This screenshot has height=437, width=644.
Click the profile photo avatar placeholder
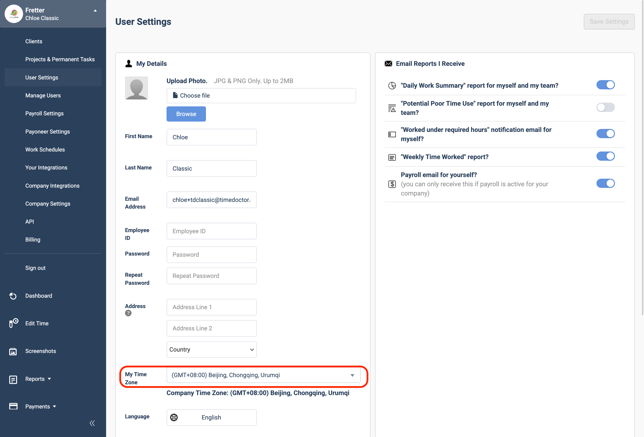point(136,88)
